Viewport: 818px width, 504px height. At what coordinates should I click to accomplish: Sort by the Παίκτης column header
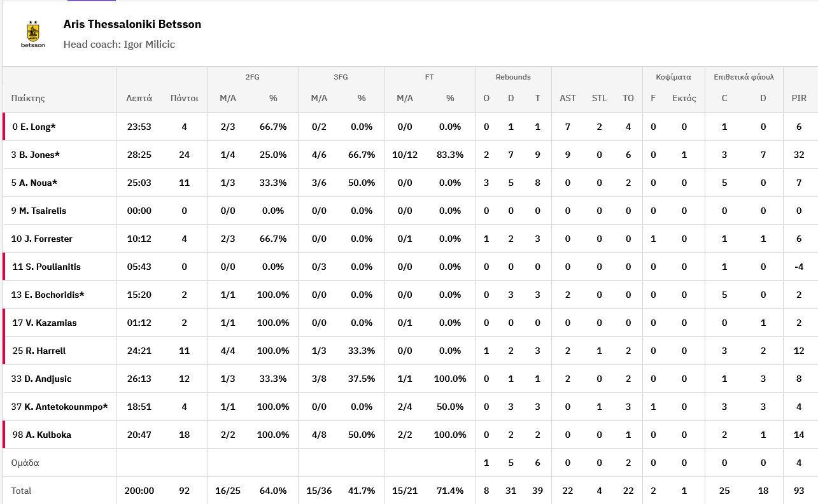28,98
